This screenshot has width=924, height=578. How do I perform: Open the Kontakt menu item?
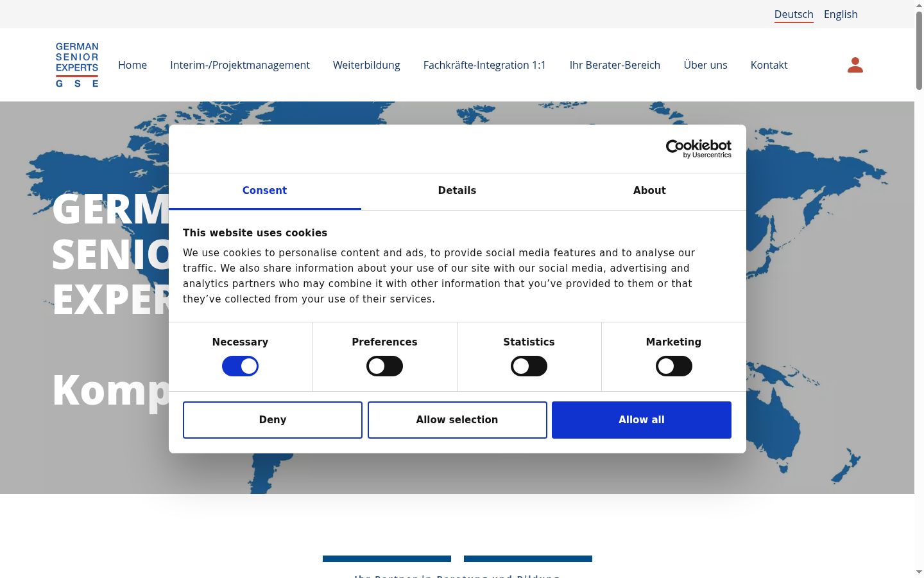[x=769, y=65]
